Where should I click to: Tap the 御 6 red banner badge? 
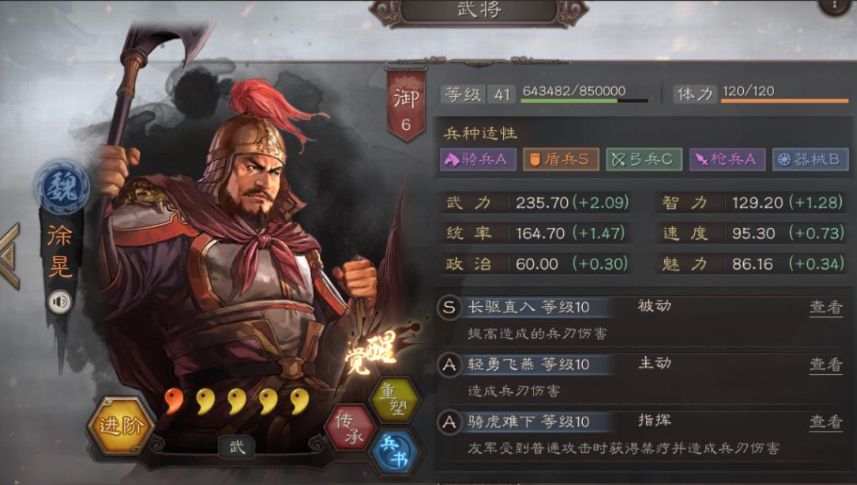(x=406, y=105)
